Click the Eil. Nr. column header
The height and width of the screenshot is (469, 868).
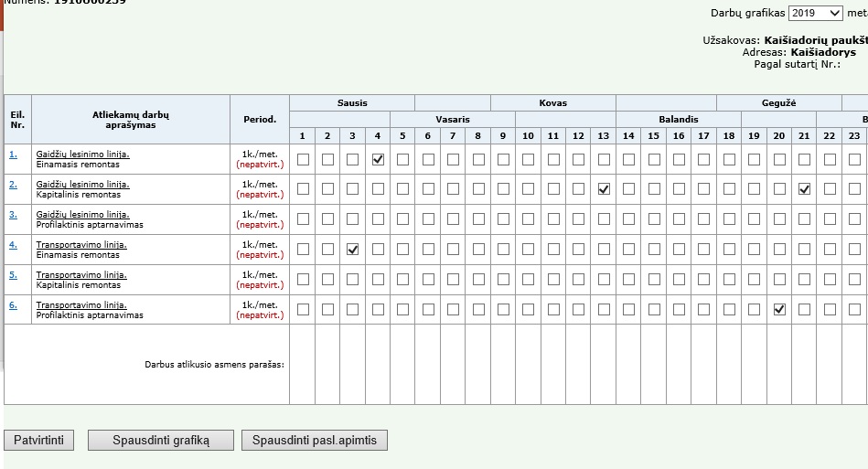[17, 120]
